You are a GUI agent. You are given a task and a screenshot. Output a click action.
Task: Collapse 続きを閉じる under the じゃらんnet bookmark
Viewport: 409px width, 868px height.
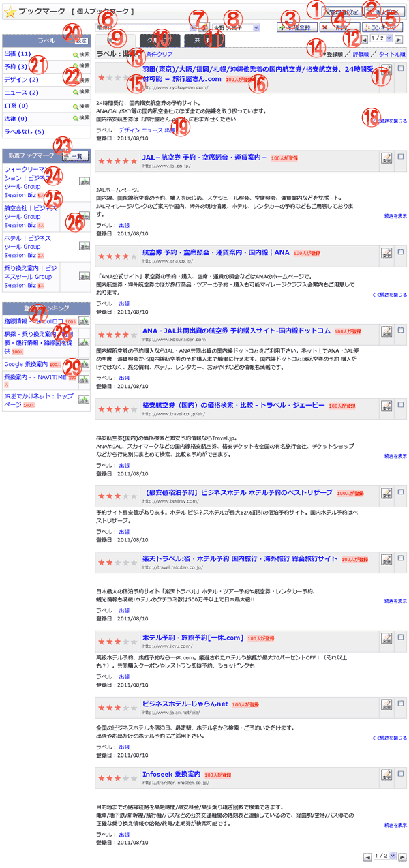390,738
